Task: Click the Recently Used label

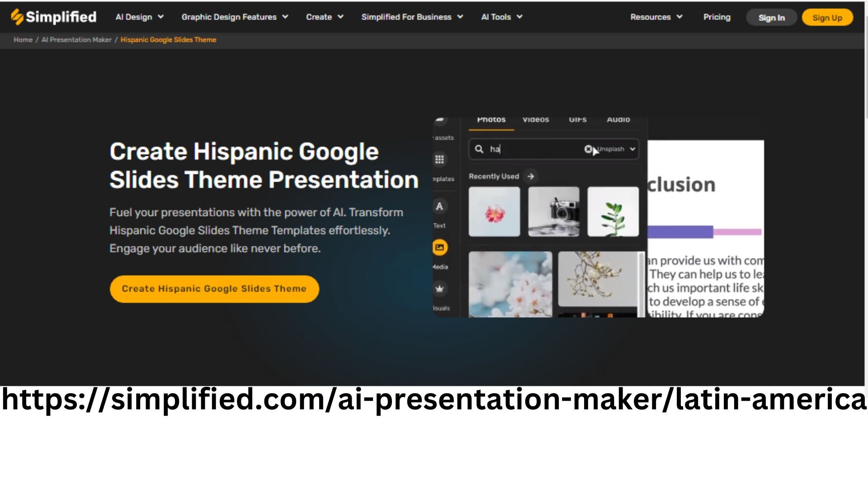Action: 494,176
